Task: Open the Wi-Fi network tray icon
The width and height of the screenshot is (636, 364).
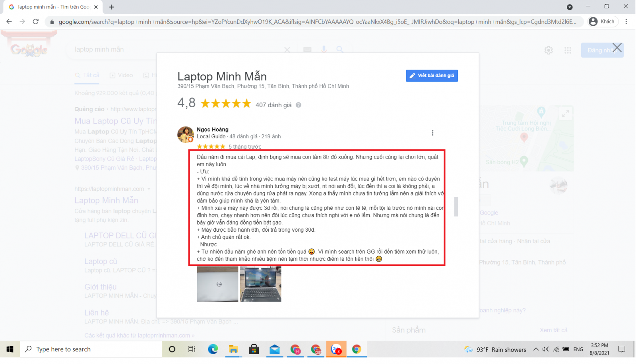Action: (556, 349)
